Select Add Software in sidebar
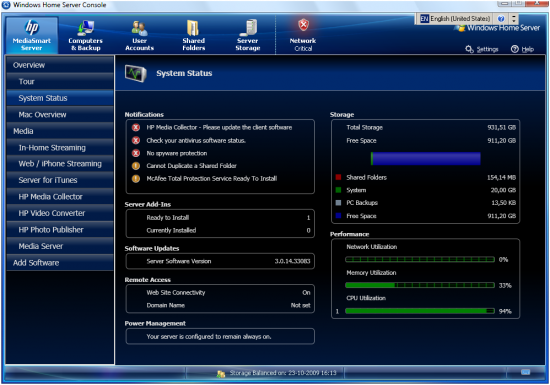Viewport: 550px width, 385px height. coord(60,263)
